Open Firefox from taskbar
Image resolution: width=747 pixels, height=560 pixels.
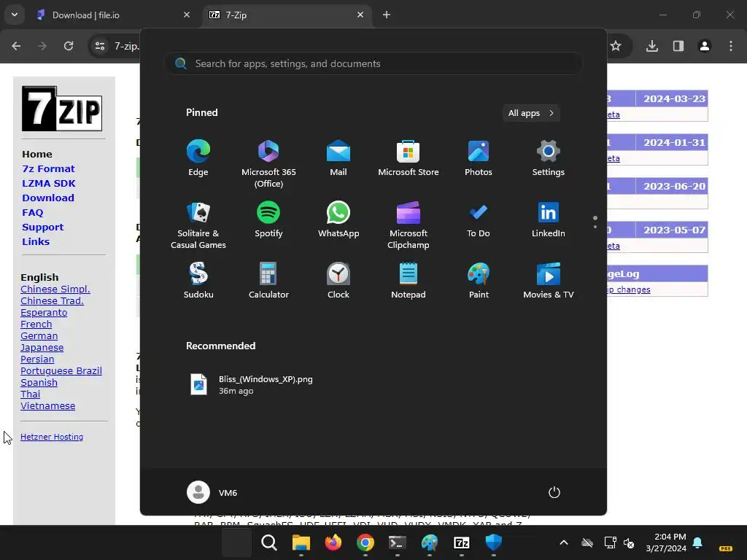[333, 542]
